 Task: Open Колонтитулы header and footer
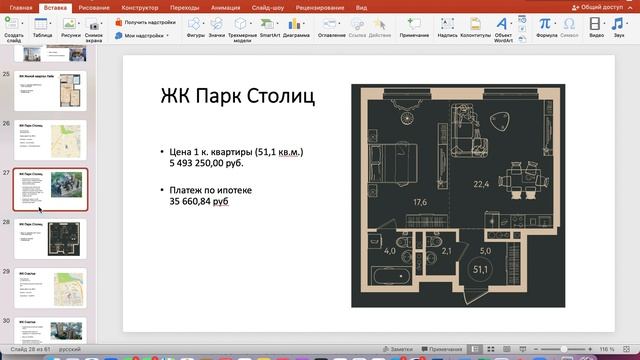point(475,24)
